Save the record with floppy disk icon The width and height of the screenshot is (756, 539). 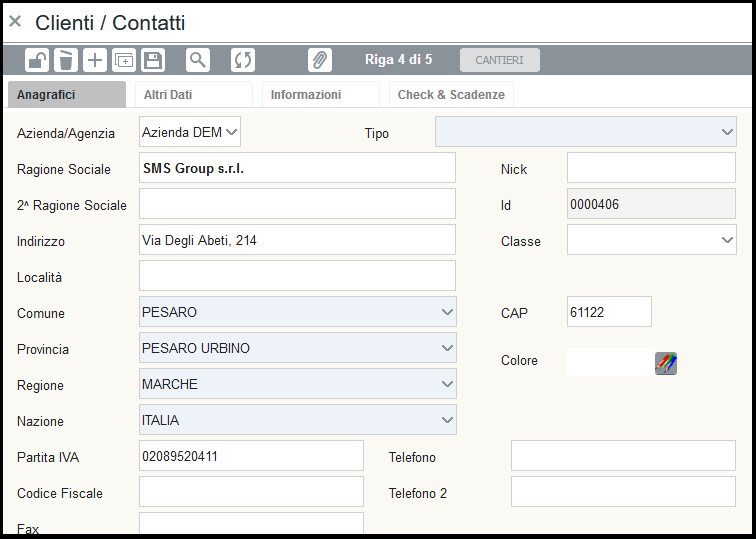(153, 60)
